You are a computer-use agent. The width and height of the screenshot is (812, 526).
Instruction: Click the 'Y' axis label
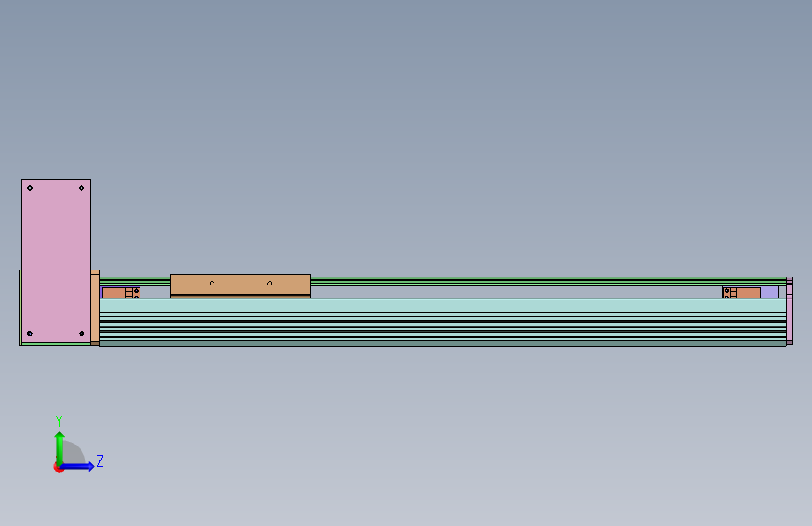(59, 420)
